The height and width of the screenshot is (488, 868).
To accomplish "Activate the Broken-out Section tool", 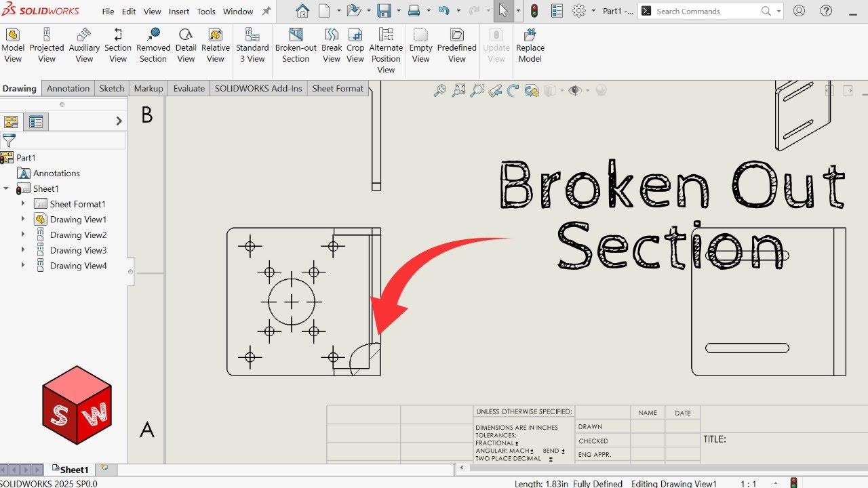I will (296, 45).
